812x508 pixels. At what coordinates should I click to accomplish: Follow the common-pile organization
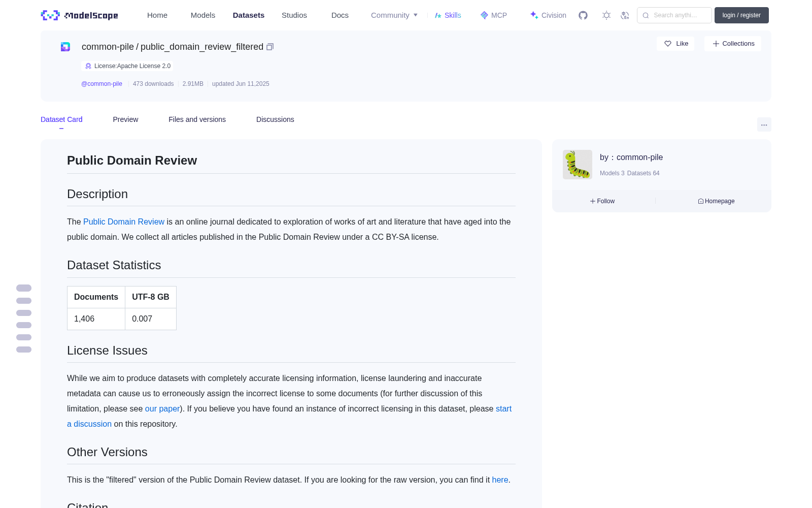coord(602,201)
